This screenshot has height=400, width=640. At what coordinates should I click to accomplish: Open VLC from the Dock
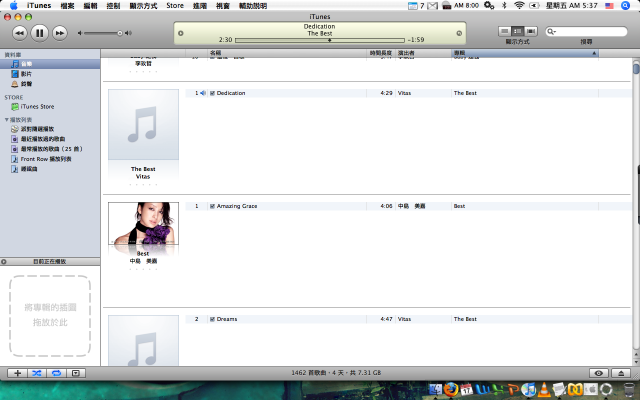coord(544,390)
